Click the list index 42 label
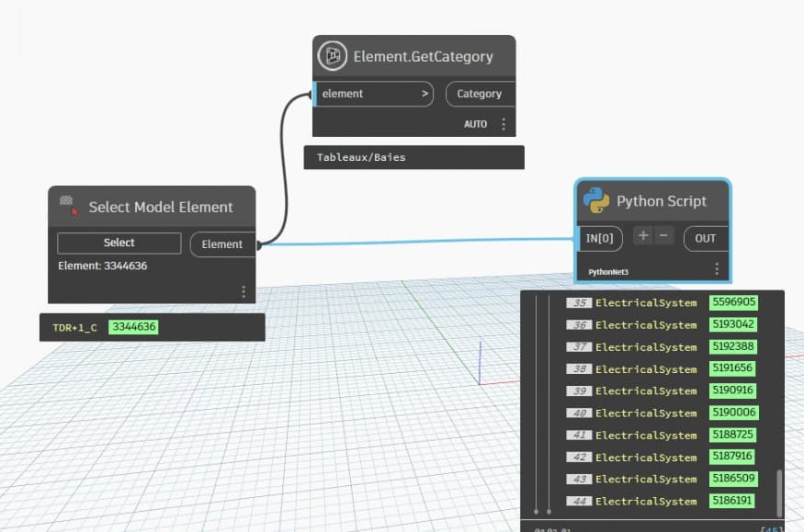Screen dimensions: 804x532 tap(579, 458)
